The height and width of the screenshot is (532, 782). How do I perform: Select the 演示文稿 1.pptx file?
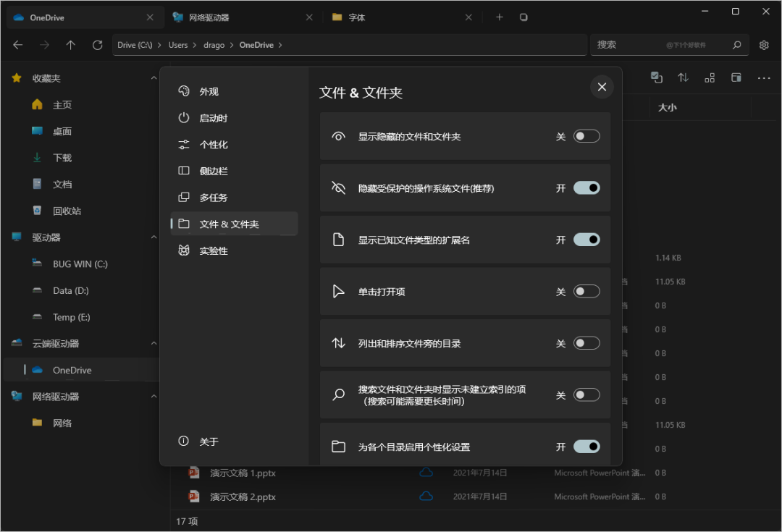[243, 473]
